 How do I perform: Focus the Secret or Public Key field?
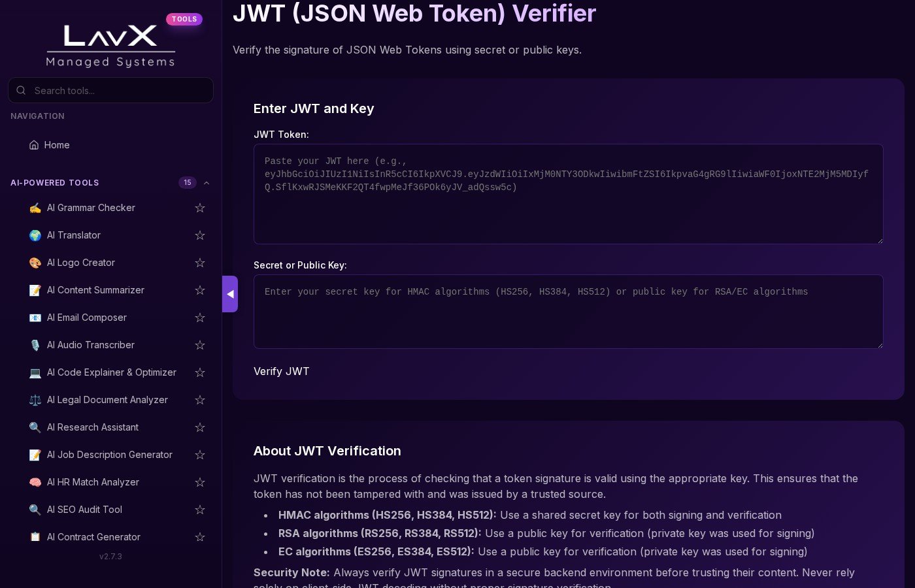tap(568, 312)
